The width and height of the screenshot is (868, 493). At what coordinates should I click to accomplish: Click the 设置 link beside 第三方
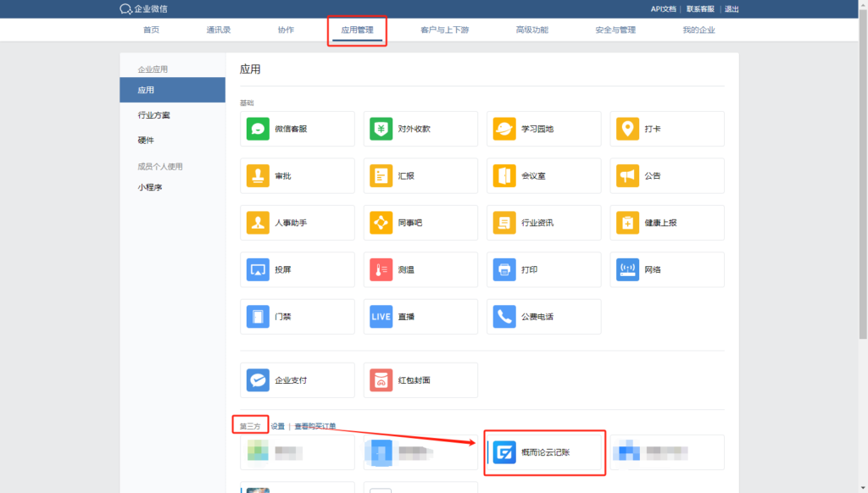pos(278,426)
